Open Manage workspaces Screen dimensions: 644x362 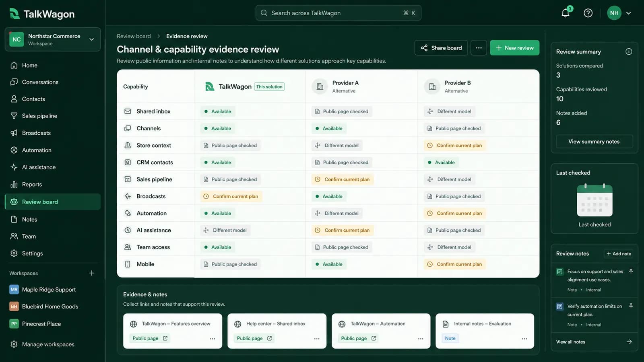(x=42, y=344)
